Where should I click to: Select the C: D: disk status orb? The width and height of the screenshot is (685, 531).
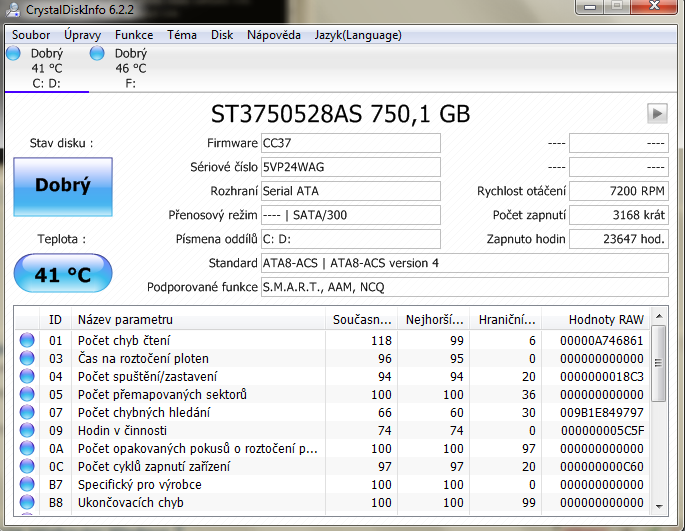pyautogui.click(x=13, y=53)
